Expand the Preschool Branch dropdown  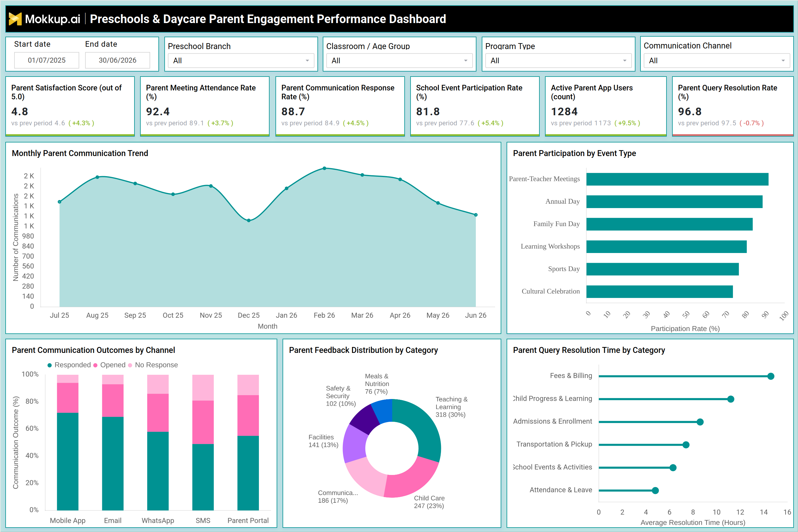click(241, 61)
